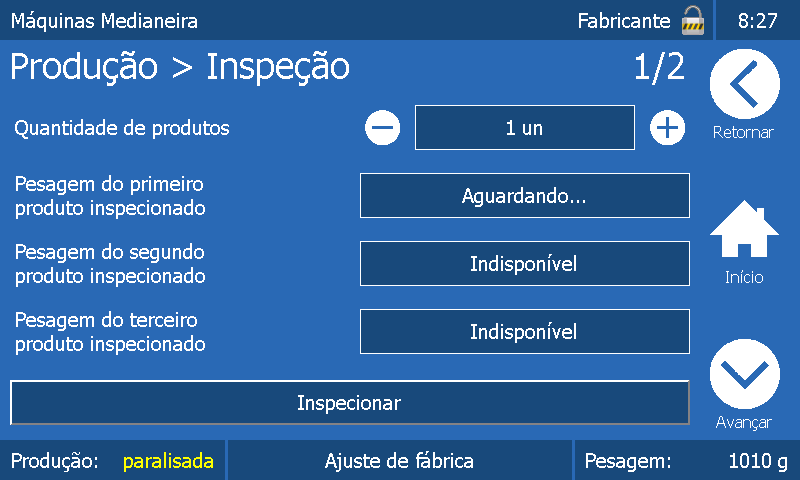
Task: Click the Fabricante user label
Action: coord(623,21)
